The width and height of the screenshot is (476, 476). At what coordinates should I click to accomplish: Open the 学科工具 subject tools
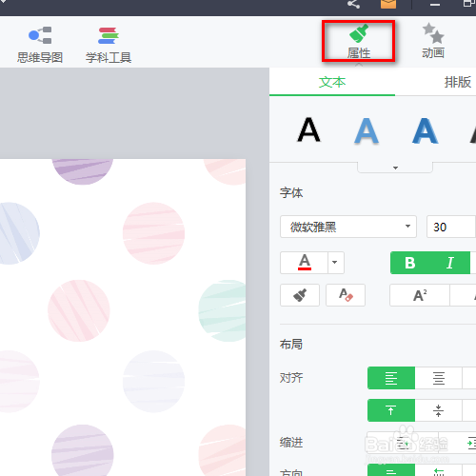pyautogui.click(x=109, y=45)
